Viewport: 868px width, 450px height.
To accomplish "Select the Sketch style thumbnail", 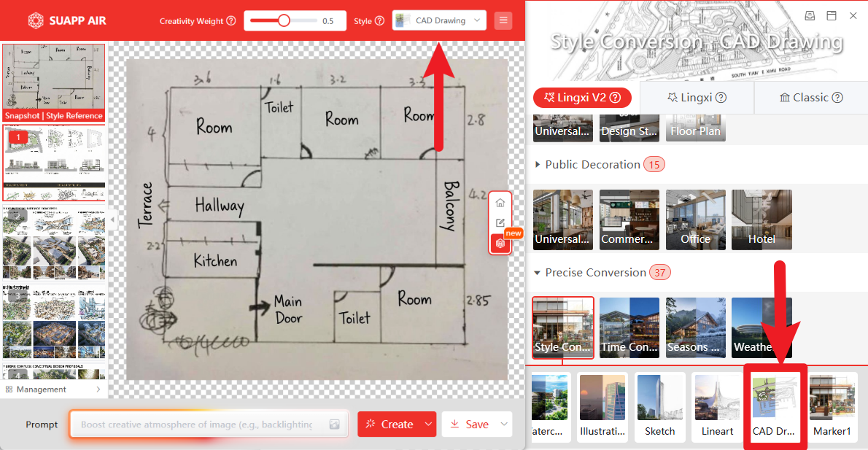I will (x=660, y=407).
